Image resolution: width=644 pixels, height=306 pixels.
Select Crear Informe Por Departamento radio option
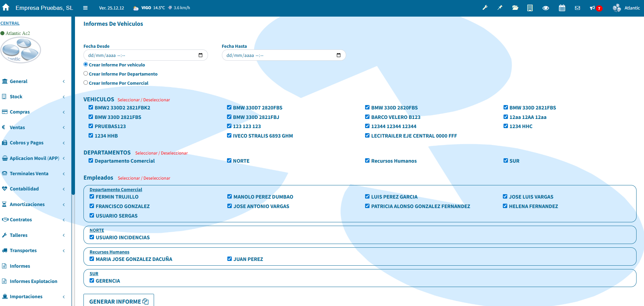(x=86, y=74)
